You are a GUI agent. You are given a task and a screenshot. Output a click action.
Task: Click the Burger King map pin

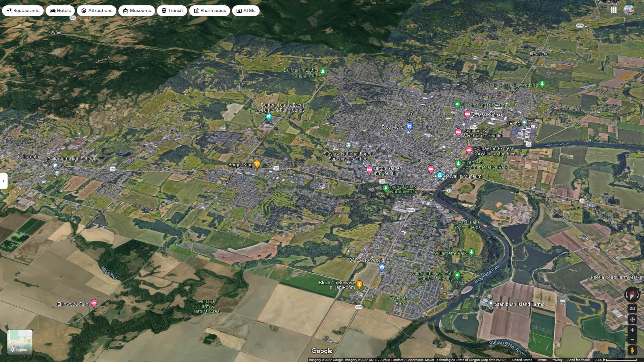click(257, 164)
